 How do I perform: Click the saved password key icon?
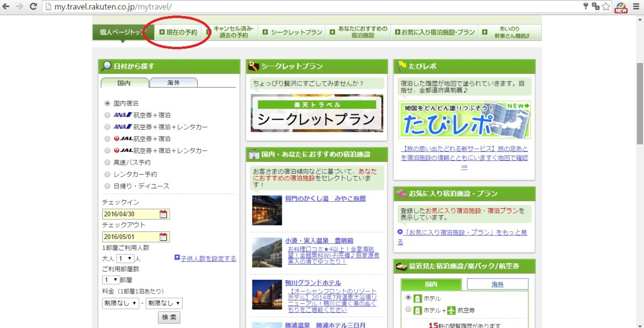click(586, 7)
